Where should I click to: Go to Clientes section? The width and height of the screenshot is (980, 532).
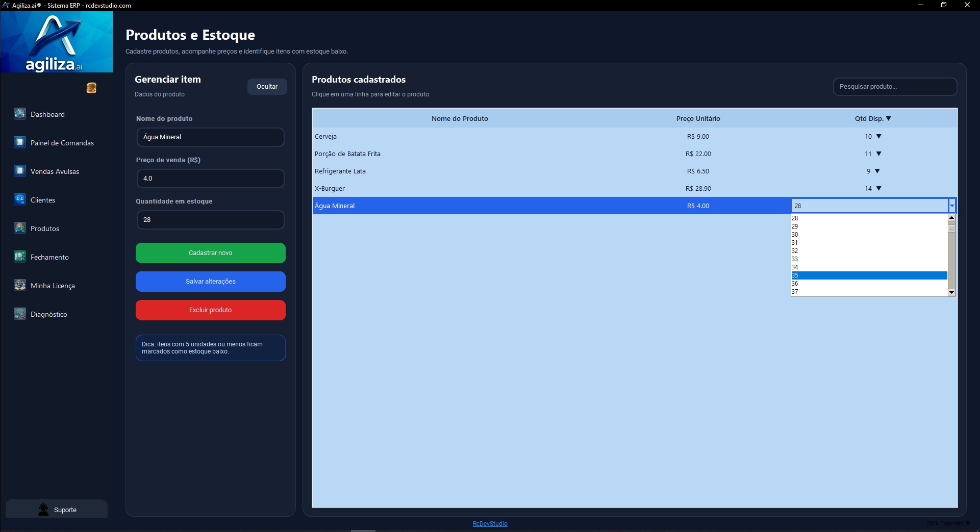point(43,200)
